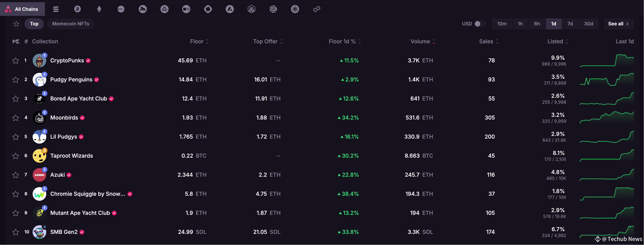This screenshot has width=644, height=245.
Task: Favorite Azuki with its star
Action: (15, 175)
